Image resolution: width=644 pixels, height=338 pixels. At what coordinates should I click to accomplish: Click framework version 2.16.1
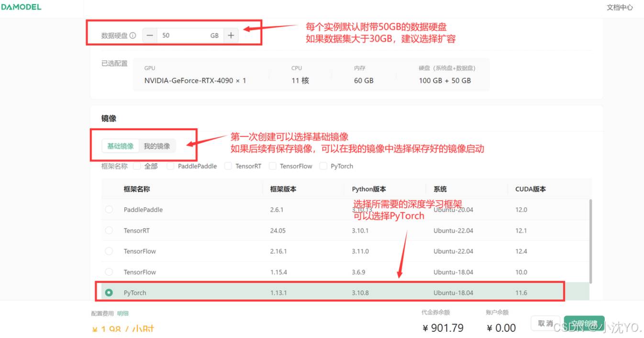point(278,251)
